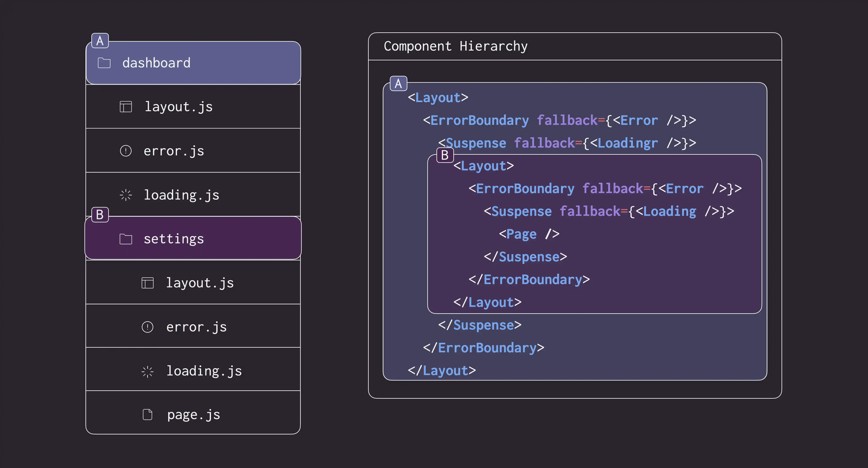The height and width of the screenshot is (468, 868).
Task: Click the B badge on the settings folder
Action: (x=100, y=215)
